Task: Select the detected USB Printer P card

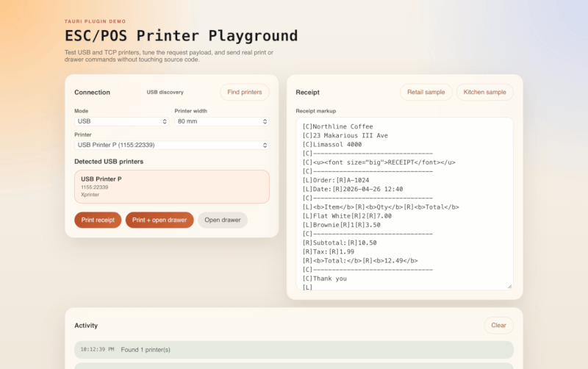Action: click(x=172, y=187)
